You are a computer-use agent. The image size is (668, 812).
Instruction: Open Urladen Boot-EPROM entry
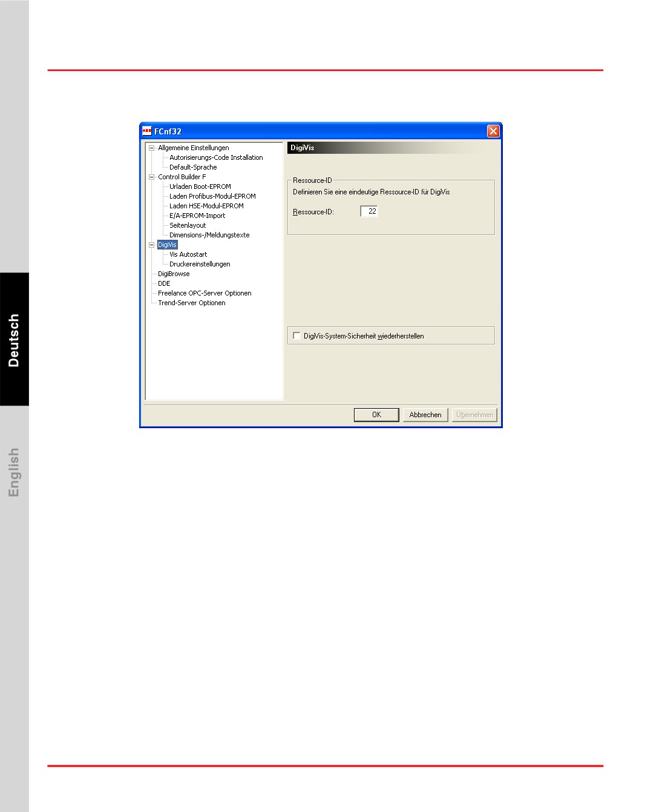(x=200, y=186)
